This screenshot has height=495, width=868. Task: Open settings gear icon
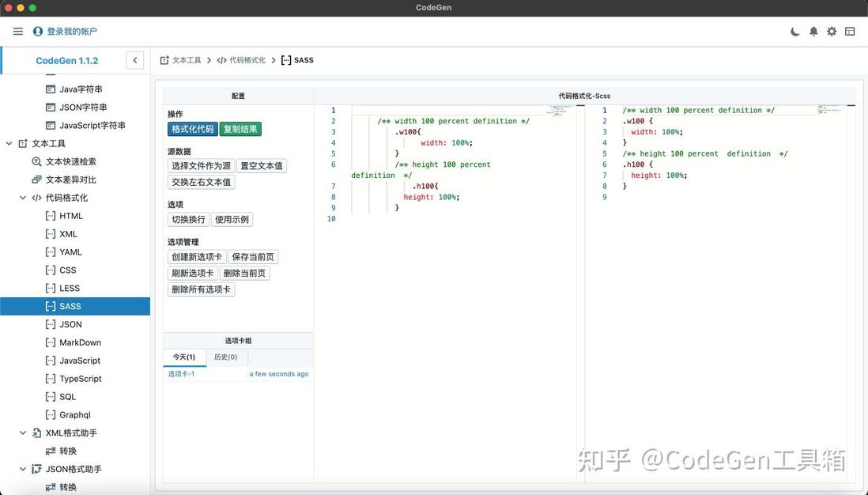coord(832,32)
